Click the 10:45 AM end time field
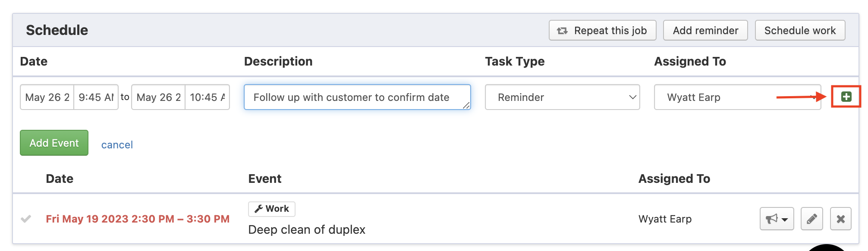The width and height of the screenshot is (868, 251). [207, 97]
